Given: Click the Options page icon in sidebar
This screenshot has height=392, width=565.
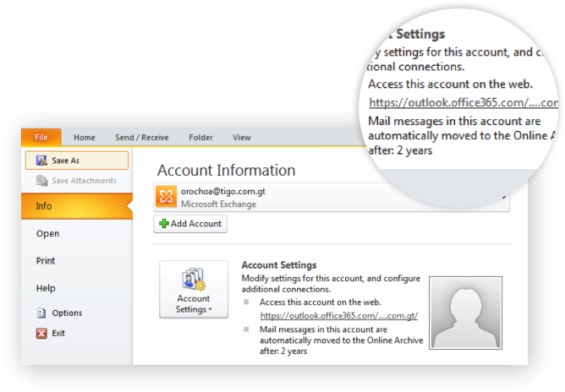Looking at the screenshot, I should (x=41, y=313).
